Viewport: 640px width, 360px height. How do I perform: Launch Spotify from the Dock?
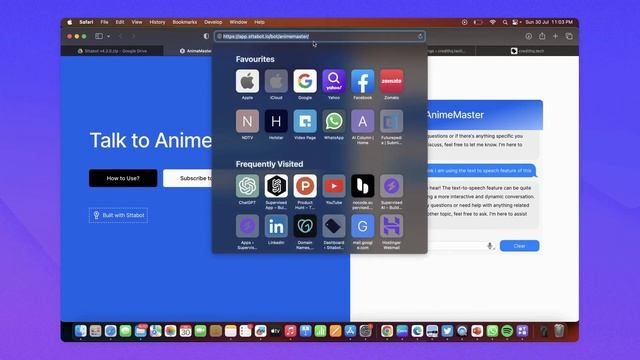pos(507,331)
